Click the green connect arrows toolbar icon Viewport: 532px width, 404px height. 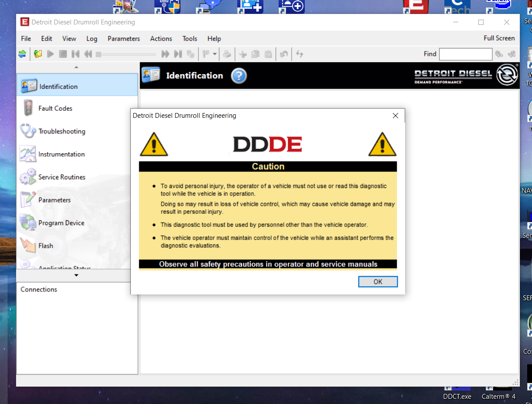(22, 54)
